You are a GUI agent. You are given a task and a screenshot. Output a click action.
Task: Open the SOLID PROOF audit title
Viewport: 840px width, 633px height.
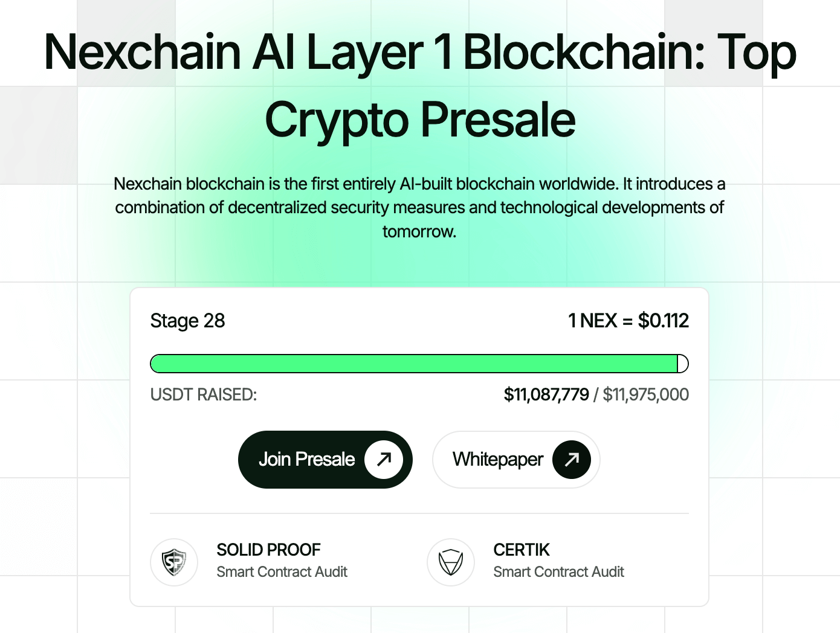(x=268, y=550)
